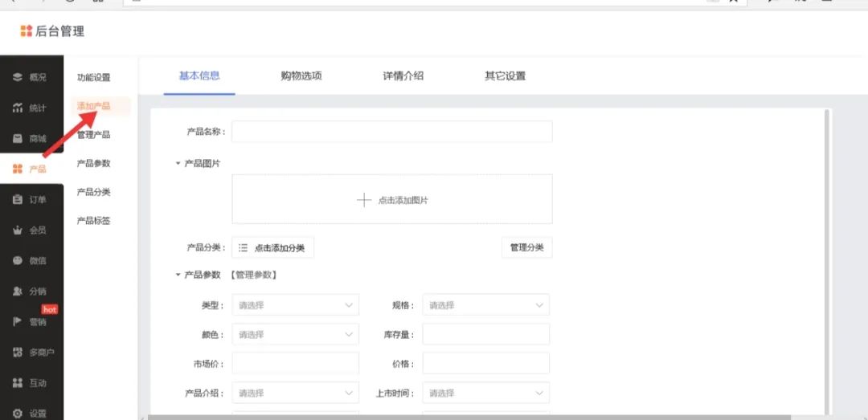This screenshot has width=868, height=420.
Task: Click 点击添加分类 button
Action: coord(272,248)
